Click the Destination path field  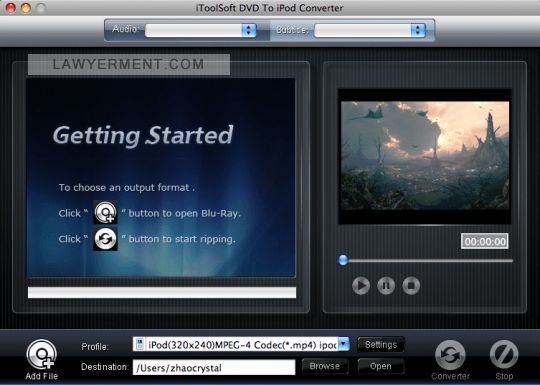[x=214, y=367]
